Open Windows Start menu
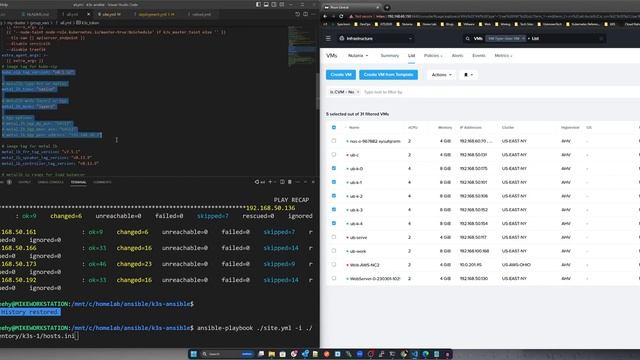Screen dimensions: 640x360 click(193, 354)
